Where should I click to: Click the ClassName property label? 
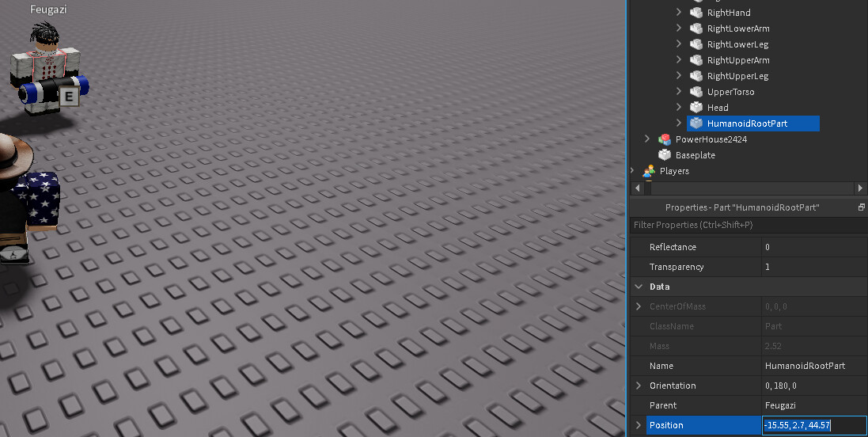(672, 326)
